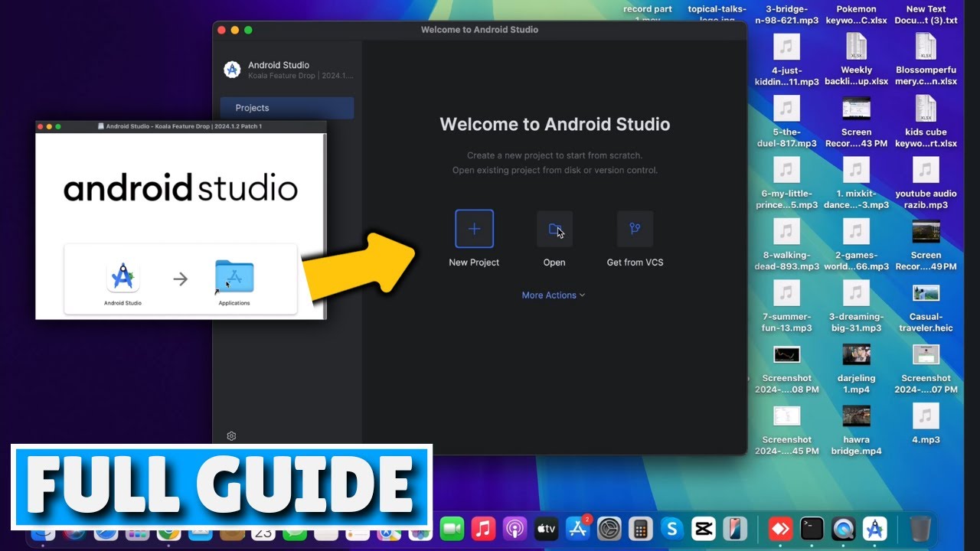Select the Projects tab in sidebar
980x551 pixels.
[287, 108]
